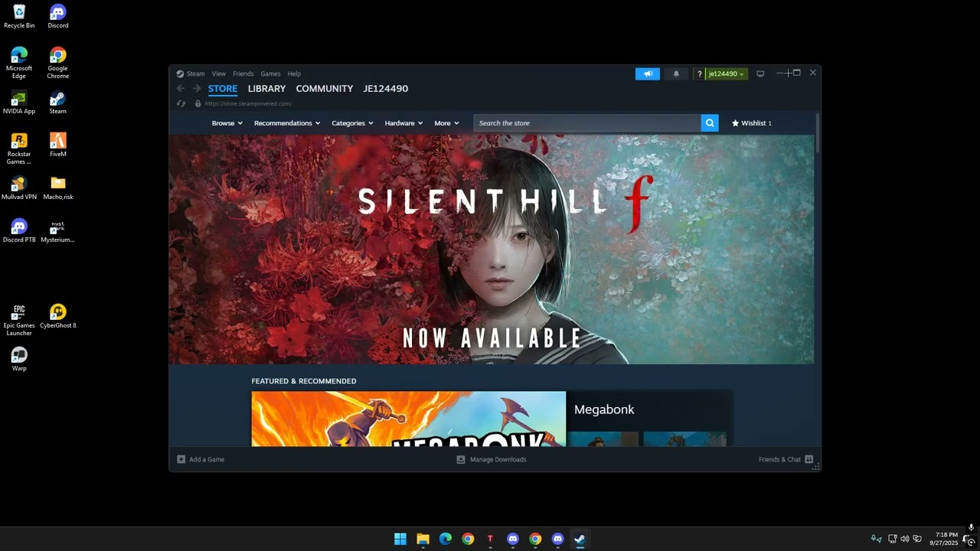The height and width of the screenshot is (551, 980).
Task: Click the store search magnifier button
Action: (x=710, y=122)
